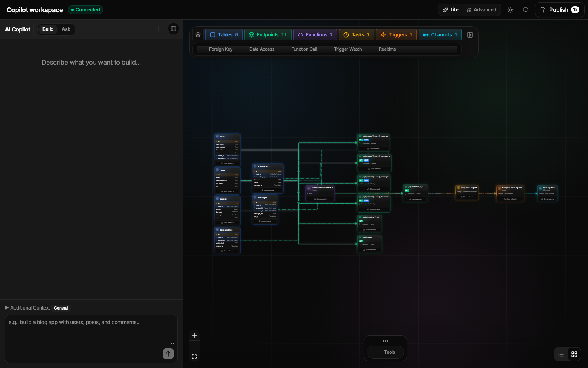Send the prompt with the arrow button

point(168,354)
